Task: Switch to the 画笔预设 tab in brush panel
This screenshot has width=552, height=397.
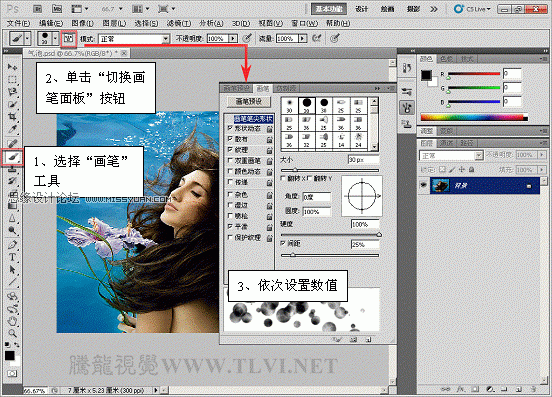Action: 237,88
